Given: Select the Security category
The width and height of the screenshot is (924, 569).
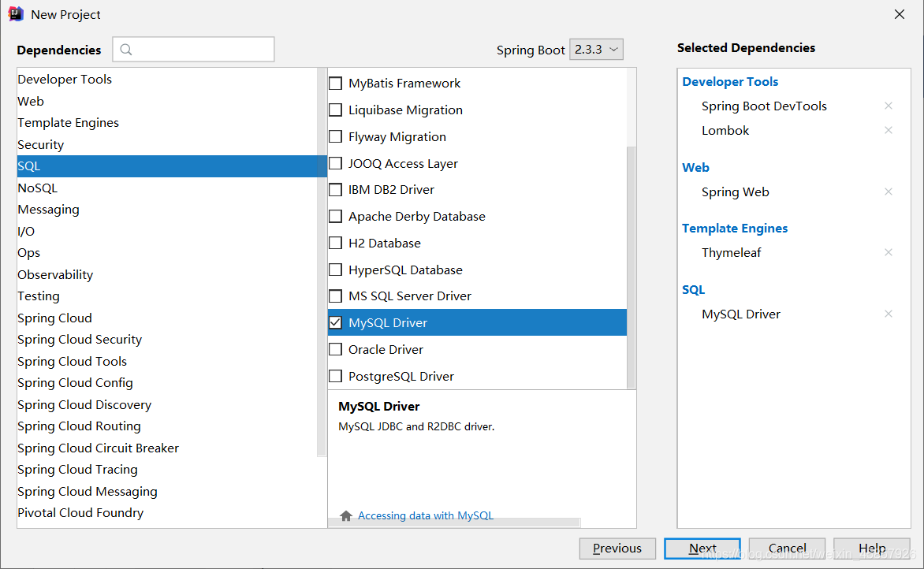Looking at the screenshot, I should pyautogui.click(x=167, y=144).
